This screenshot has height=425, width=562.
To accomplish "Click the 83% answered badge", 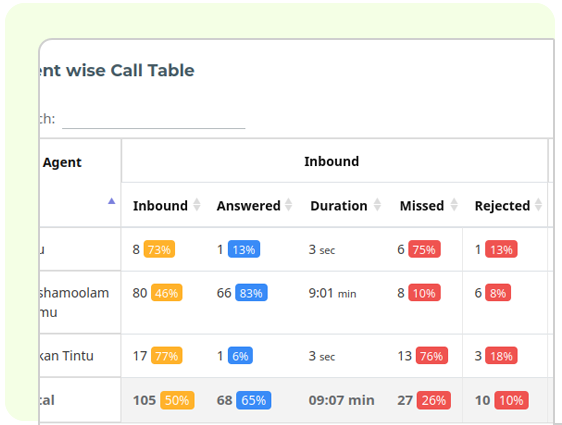I will [251, 293].
